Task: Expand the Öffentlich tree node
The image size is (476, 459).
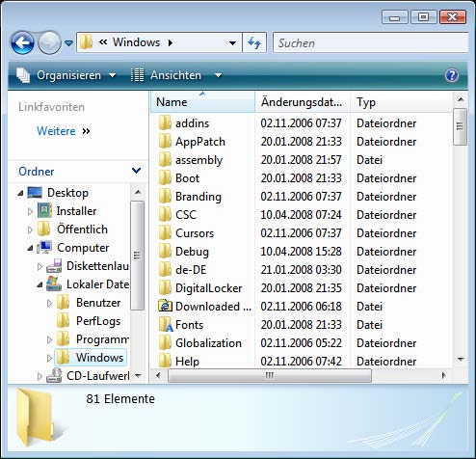Action: click(30, 229)
